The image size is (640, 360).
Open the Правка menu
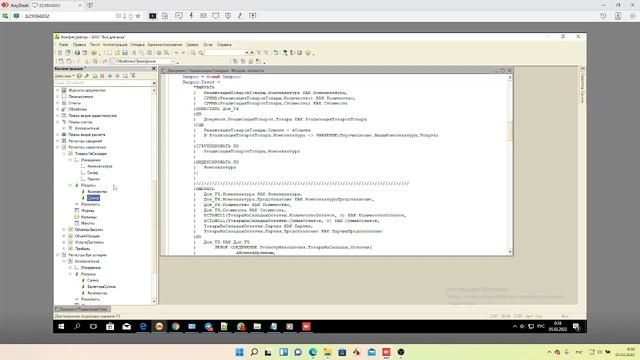coord(79,44)
